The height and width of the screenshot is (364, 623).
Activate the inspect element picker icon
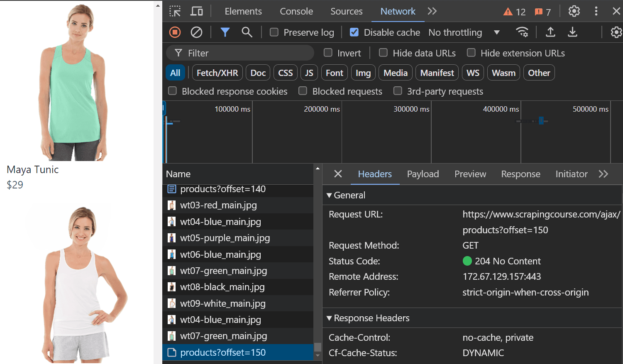click(x=175, y=11)
